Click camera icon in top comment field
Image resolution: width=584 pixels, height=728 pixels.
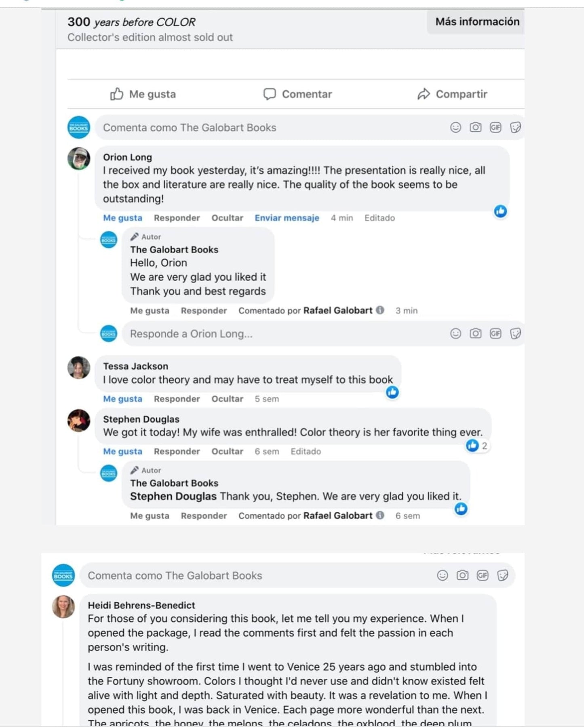475,128
